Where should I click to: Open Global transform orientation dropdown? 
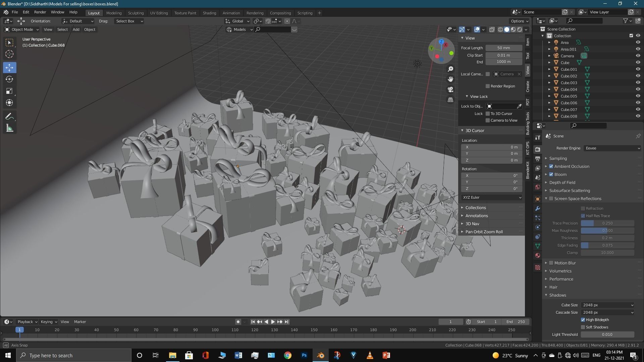click(x=238, y=21)
